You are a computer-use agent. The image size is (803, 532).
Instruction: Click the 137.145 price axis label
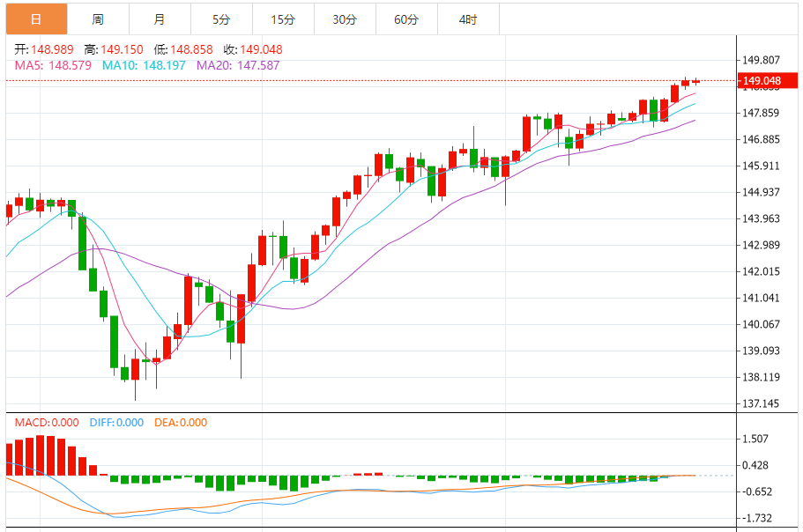[761, 403]
